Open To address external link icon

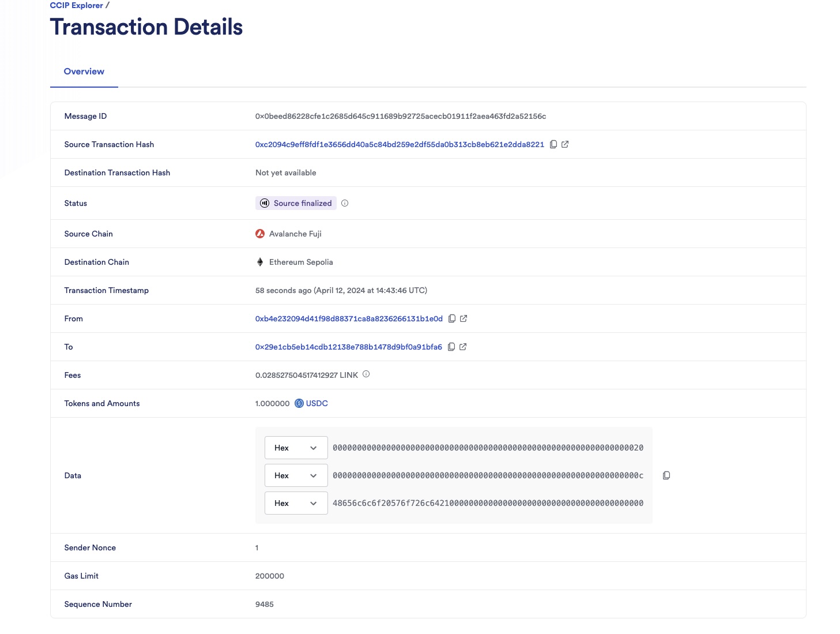click(x=463, y=347)
